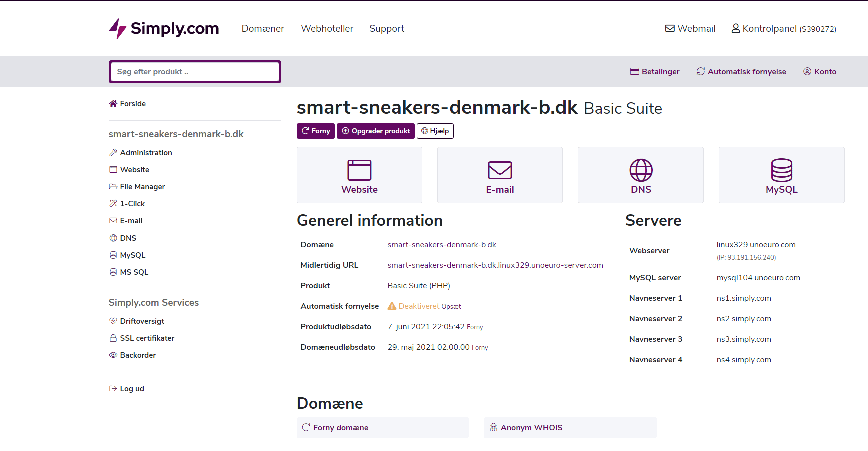Open the E-mail tile

click(x=500, y=175)
